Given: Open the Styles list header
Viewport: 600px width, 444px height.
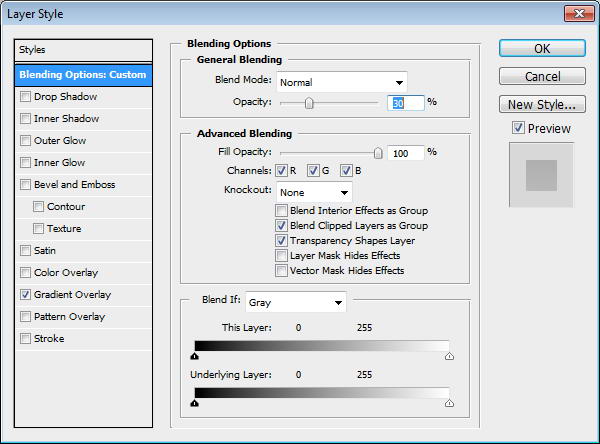Looking at the screenshot, I should pyautogui.click(x=83, y=50).
